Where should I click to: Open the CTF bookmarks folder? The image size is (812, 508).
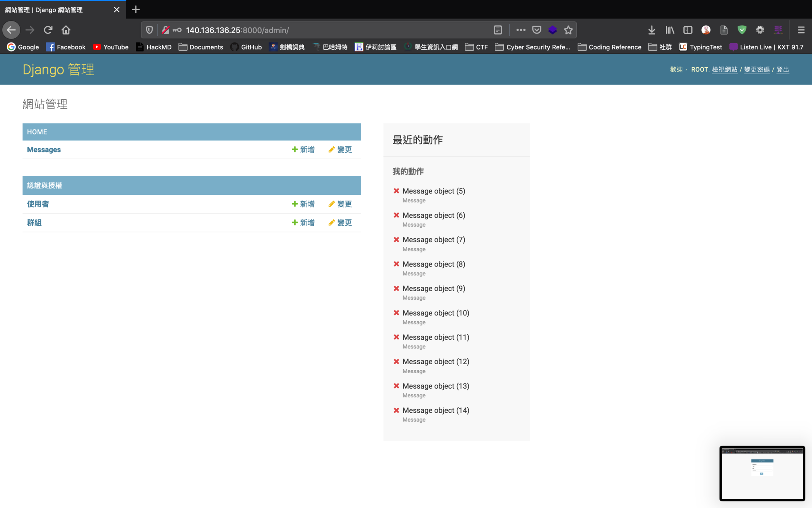(476, 47)
